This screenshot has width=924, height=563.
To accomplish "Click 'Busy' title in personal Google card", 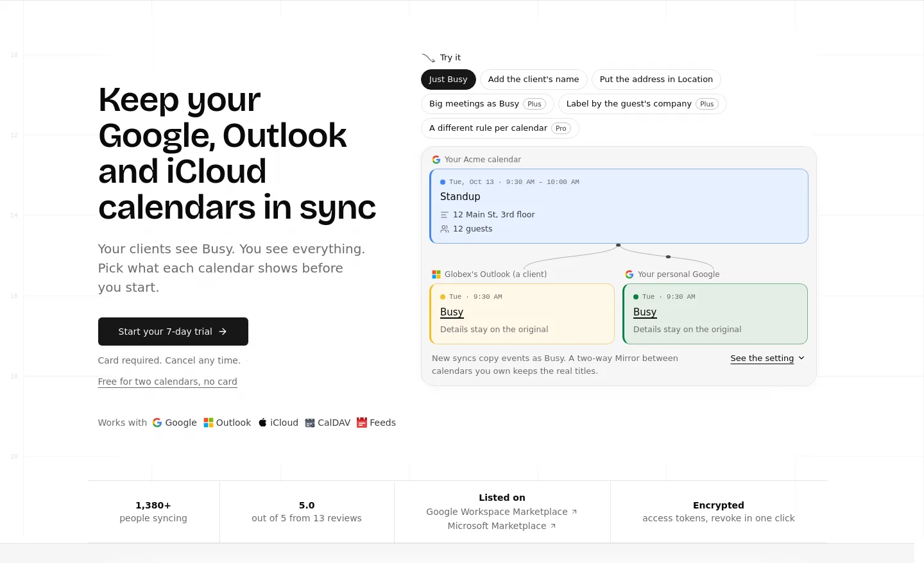I will 645,312.
